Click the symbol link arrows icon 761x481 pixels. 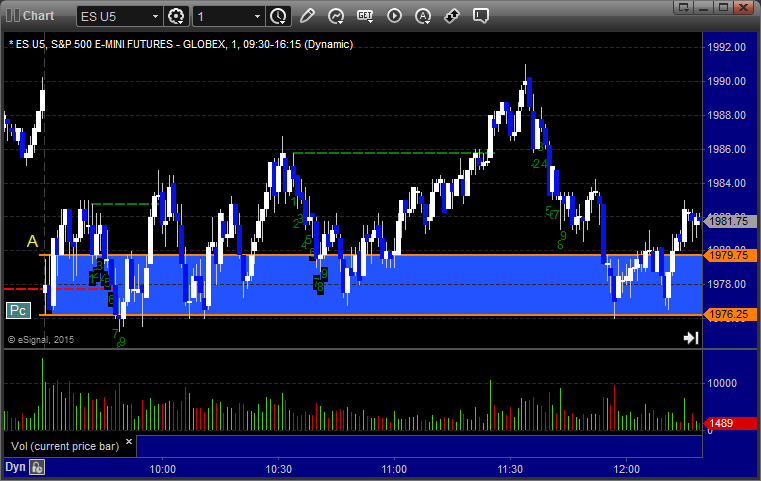[x=452, y=16]
